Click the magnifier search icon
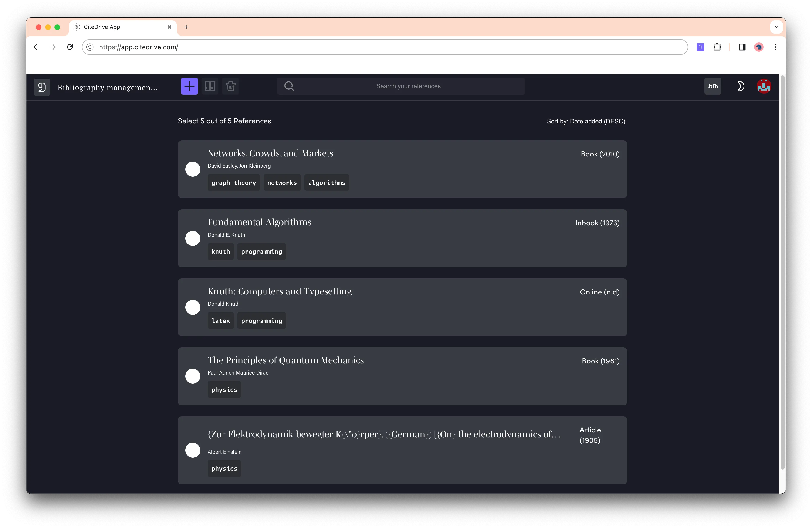The width and height of the screenshot is (812, 528). pos(289,86)
